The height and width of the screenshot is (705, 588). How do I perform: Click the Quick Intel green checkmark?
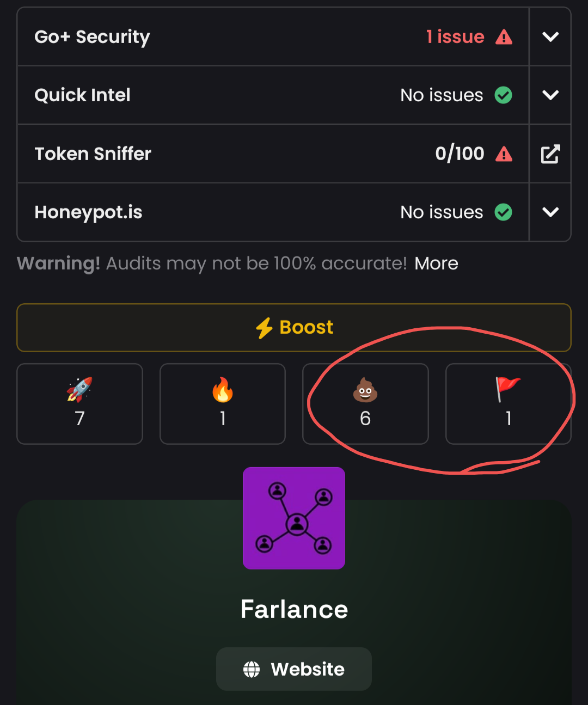503,95
